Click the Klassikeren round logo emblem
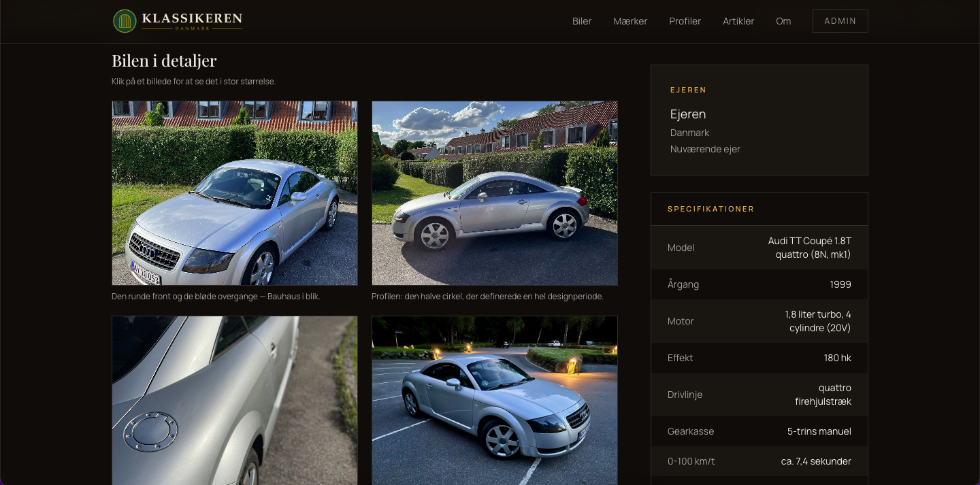This screenshot has height=485, width=980. pos(125,21)
